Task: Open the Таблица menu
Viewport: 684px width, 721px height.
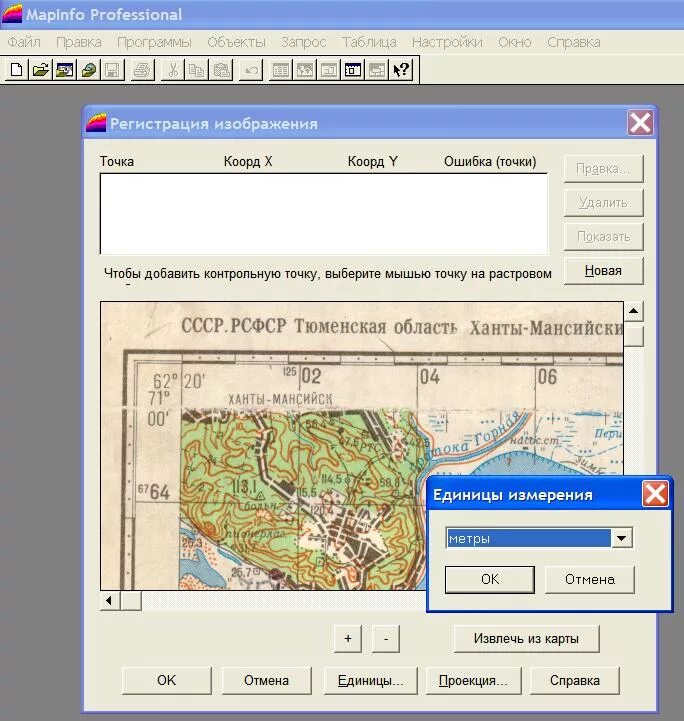Action: coord(369,42)
